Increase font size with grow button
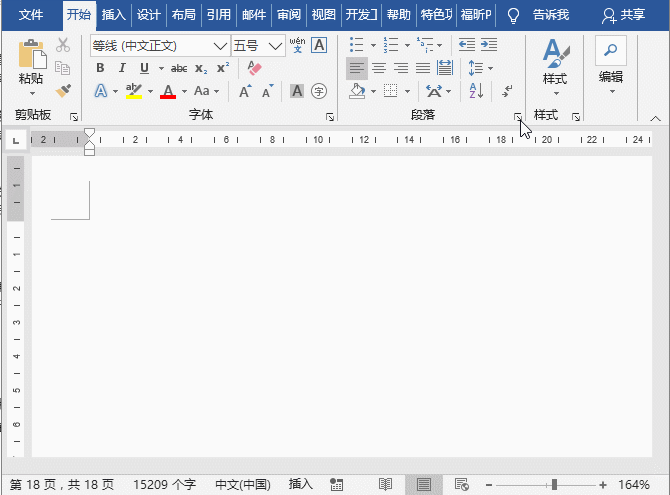Image resolution: width=670 pixels, height=495 pixels. 245,91
